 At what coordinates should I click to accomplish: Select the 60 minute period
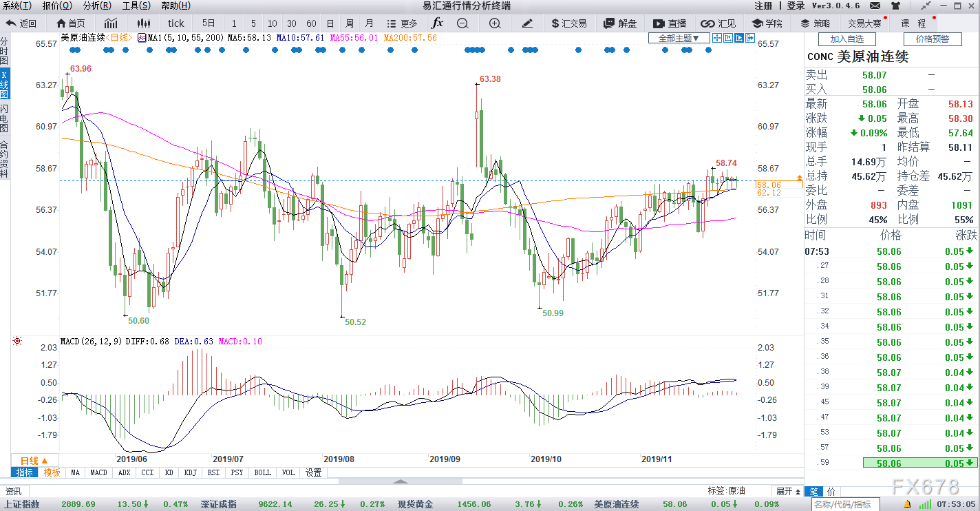(x=311, y=23)
